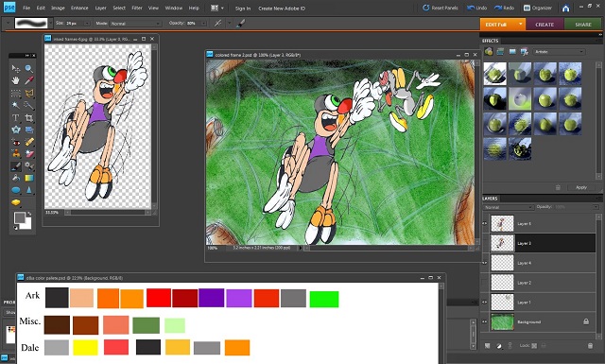
Task: Select the Crop tool
Action: [29, 117]
